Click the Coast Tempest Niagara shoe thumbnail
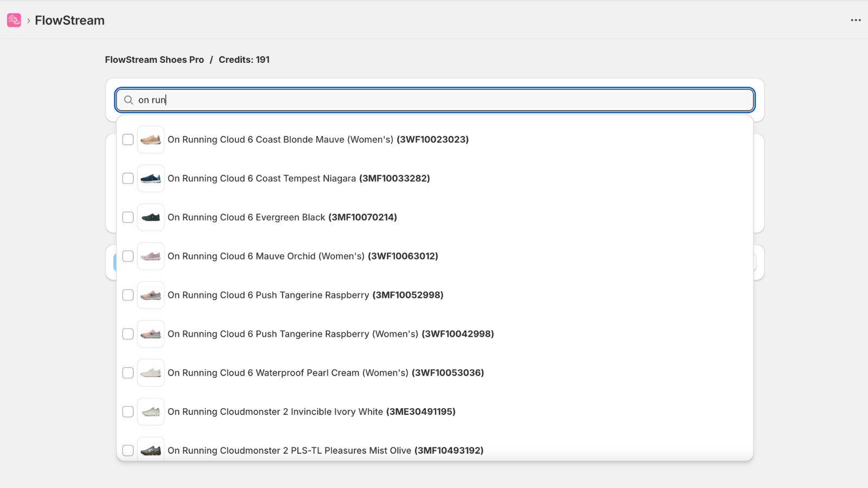 pyautogui.click(x=151, y=178)
